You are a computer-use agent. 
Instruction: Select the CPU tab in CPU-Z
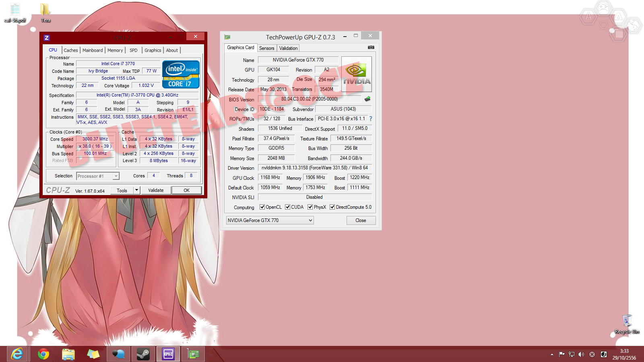(53, 50)
